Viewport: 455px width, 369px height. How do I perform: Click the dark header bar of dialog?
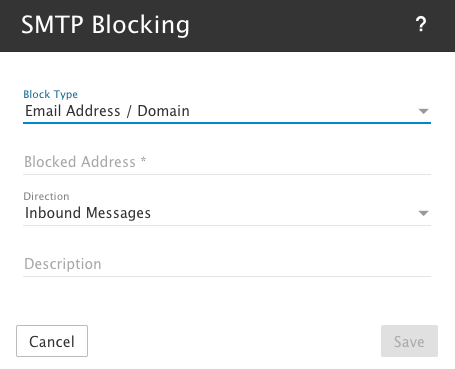coord(227,26)
